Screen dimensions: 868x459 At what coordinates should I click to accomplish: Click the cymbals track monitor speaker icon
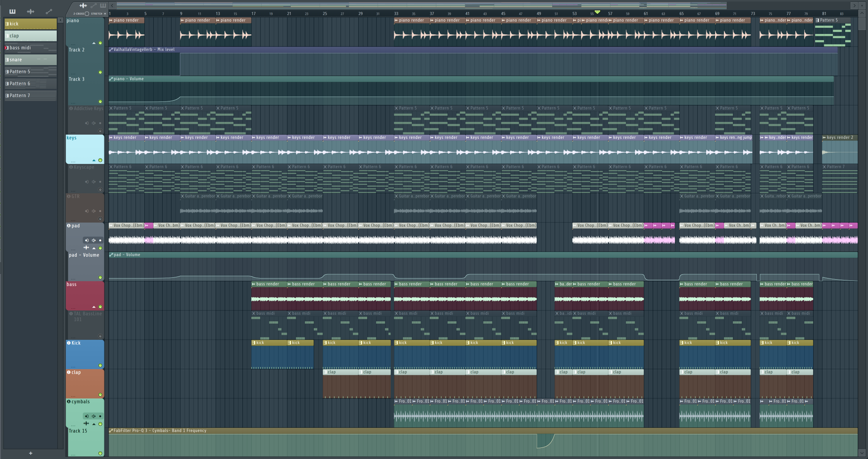point(93,416)
